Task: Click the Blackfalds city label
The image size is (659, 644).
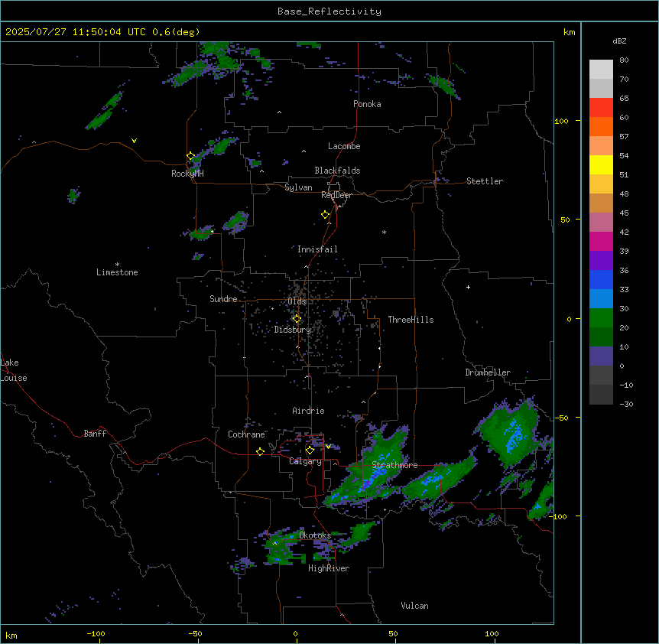Action: click(x=337, y=171)
